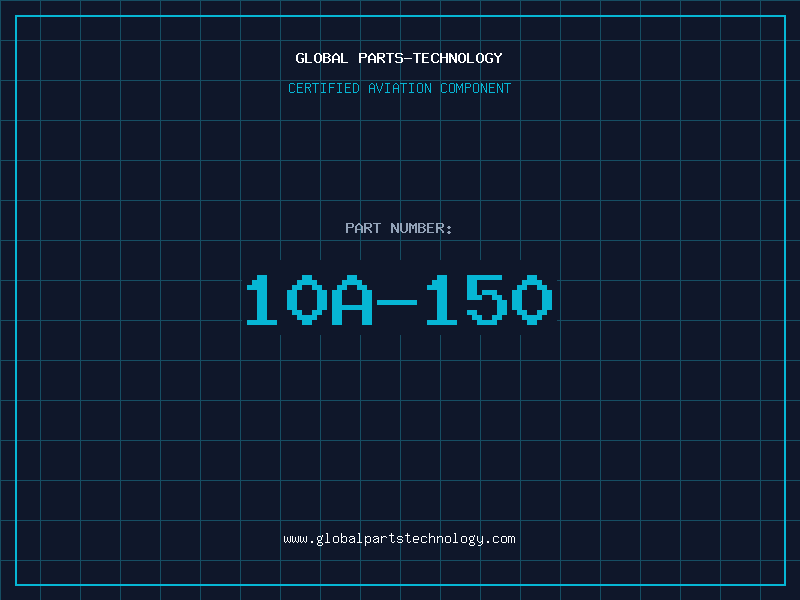Image resolution: width=800 pixels, height=600 pixels.
Task: Select the CERTIFIED AVIATION COMPONENT subtitle
Action: point(399,88)
